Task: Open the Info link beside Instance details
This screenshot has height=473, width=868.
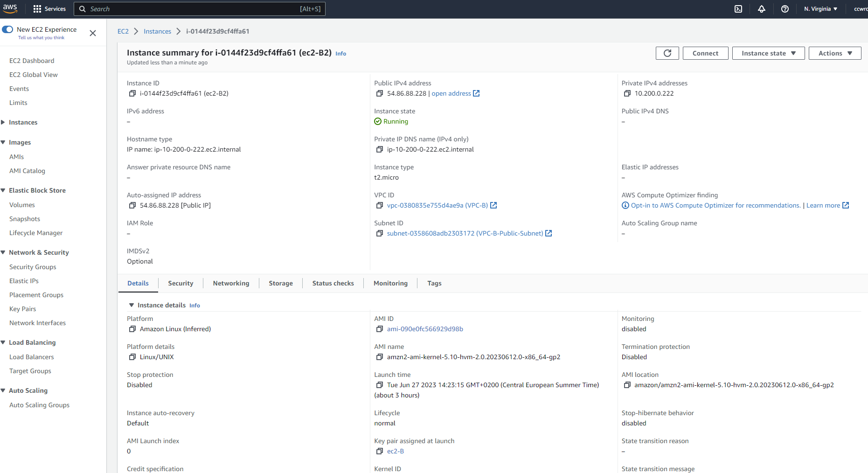Action: coord(194,306)
